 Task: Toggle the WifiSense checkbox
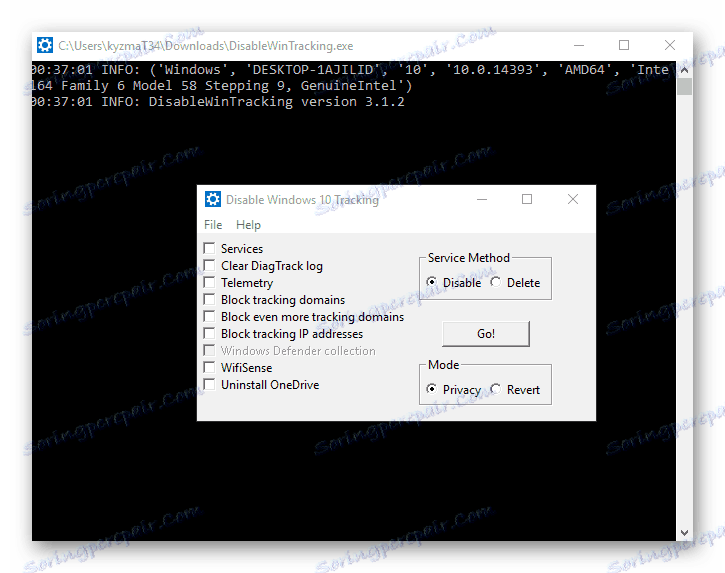[209, 368]
